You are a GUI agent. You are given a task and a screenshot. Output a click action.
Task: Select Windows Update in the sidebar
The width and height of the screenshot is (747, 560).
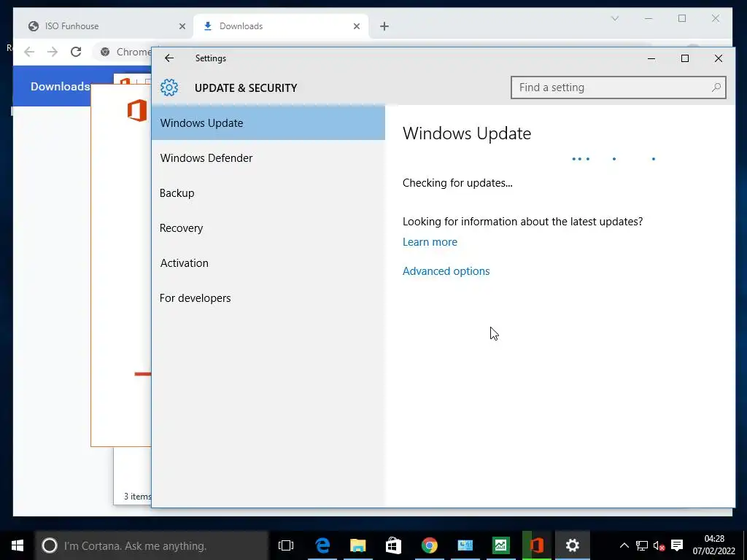pos(268,122)
